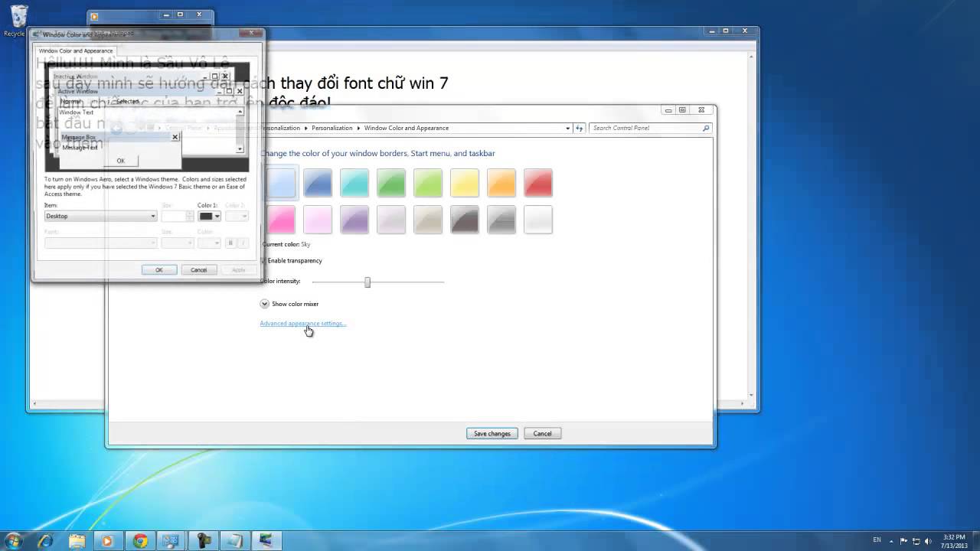Open Windows Explorer folder icon on taskbar
The height and width of the screenshot is (551, 980).
pyautogui.click(x=77, y=541)
